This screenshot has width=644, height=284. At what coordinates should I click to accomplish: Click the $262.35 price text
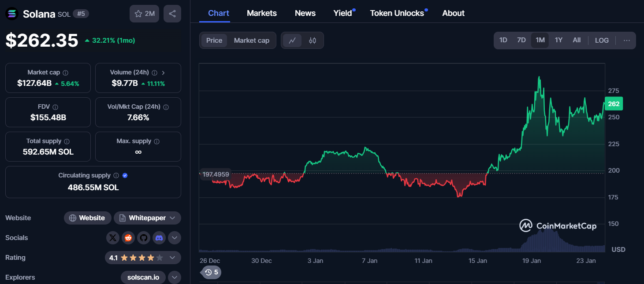pos(42,41)
